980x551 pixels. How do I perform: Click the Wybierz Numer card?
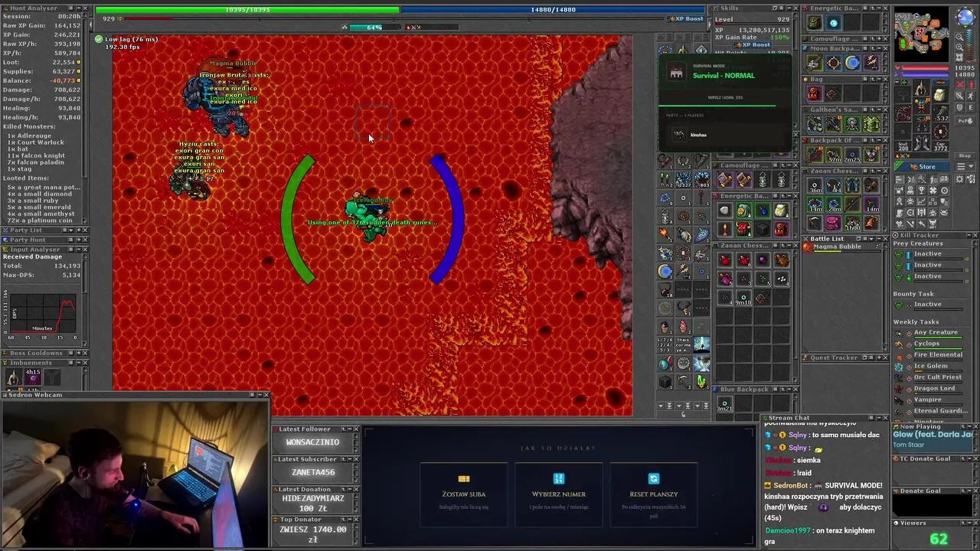(x=559, y=494)
